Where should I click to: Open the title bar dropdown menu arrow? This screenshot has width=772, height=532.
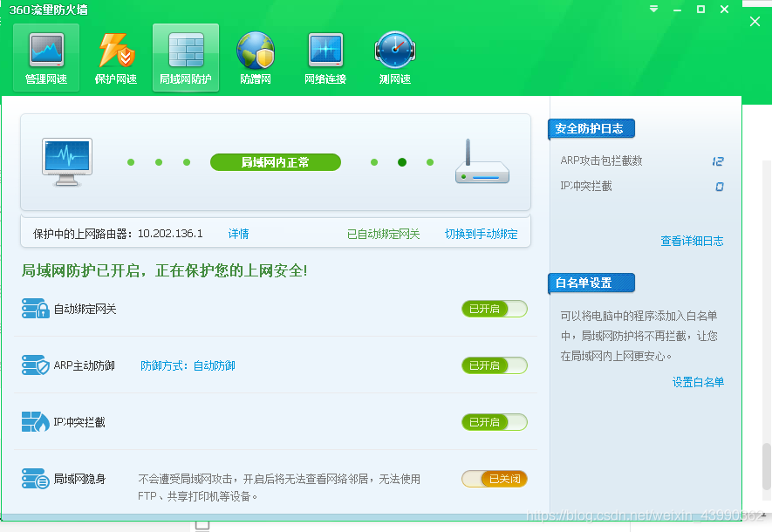654,9
